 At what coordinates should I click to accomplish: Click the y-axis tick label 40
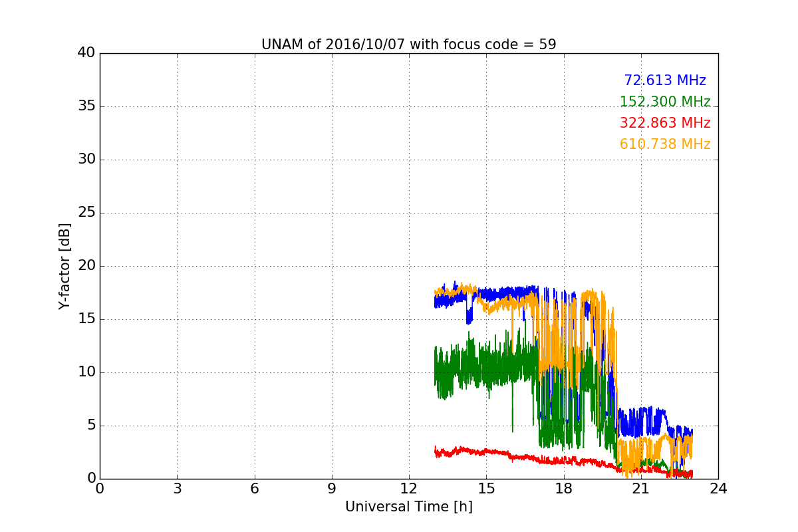(86, 53)
